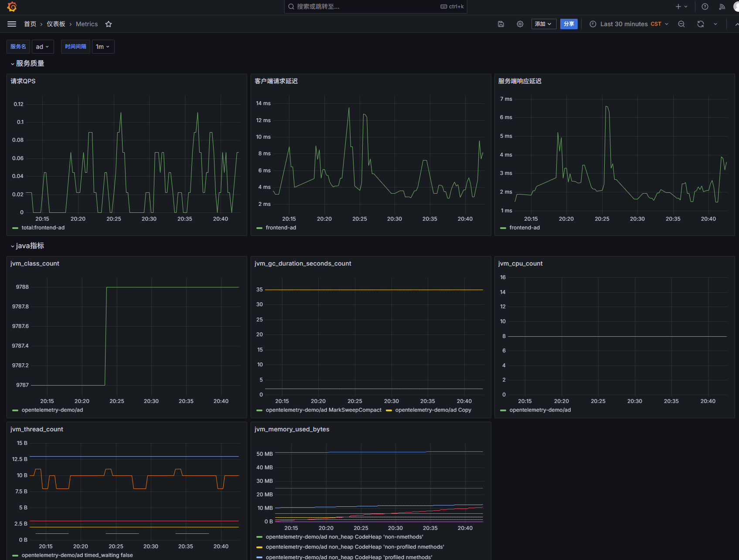Open the Last 30 minutes time picker
The height and width of the screenshot is (560, 739).
click(629, 24)
